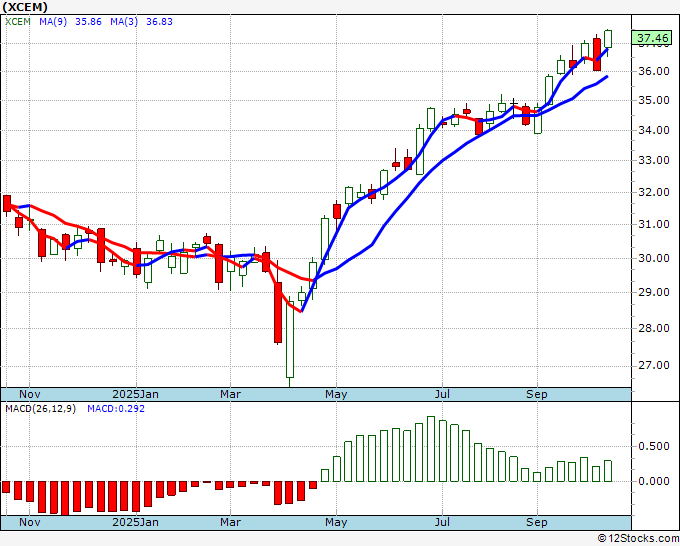Click the long green April low candlestick

tap(290, 340)
